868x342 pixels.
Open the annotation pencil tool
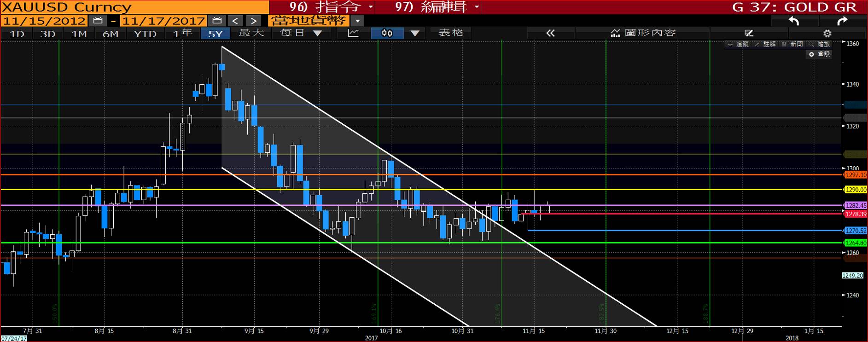[x=749, y=33]
